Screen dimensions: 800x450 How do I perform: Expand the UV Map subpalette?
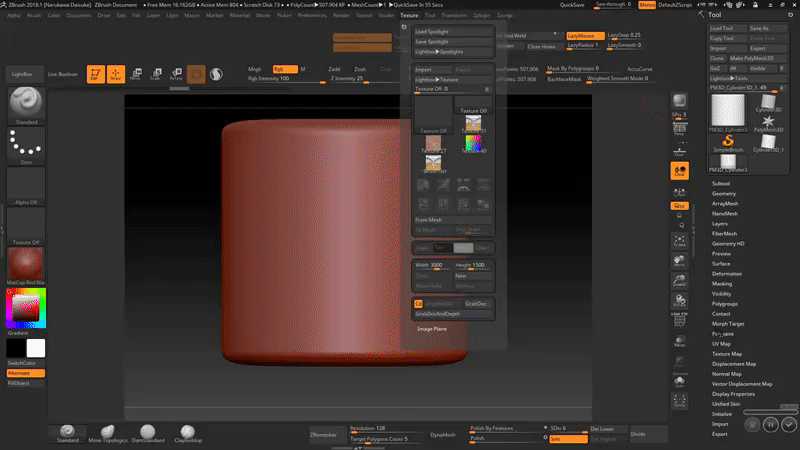721,344
